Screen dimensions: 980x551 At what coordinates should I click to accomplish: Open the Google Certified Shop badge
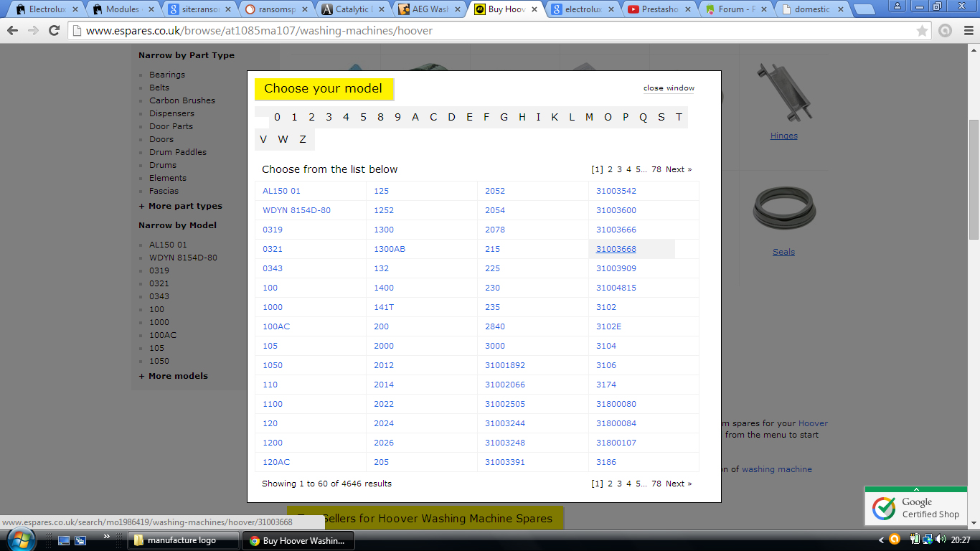pos(917,507)
